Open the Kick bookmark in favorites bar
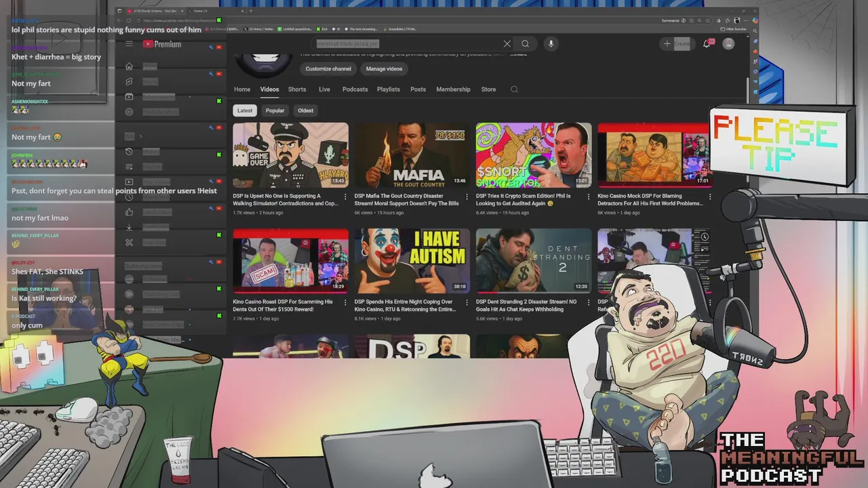868x488 pixels. tap(322, 29)
